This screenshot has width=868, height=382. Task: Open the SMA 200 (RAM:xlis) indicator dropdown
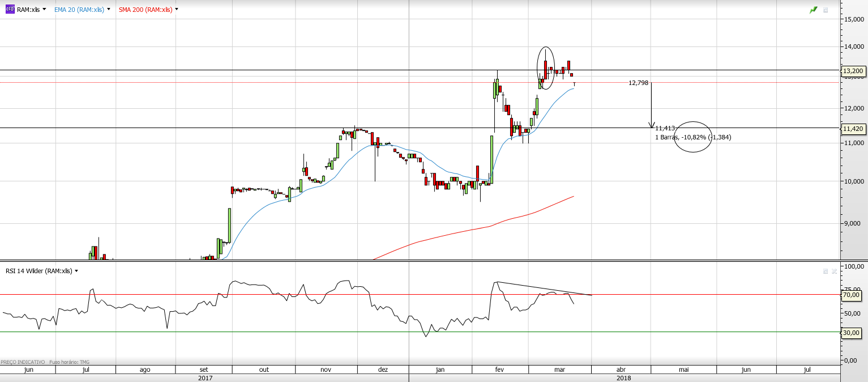(177, 10)
